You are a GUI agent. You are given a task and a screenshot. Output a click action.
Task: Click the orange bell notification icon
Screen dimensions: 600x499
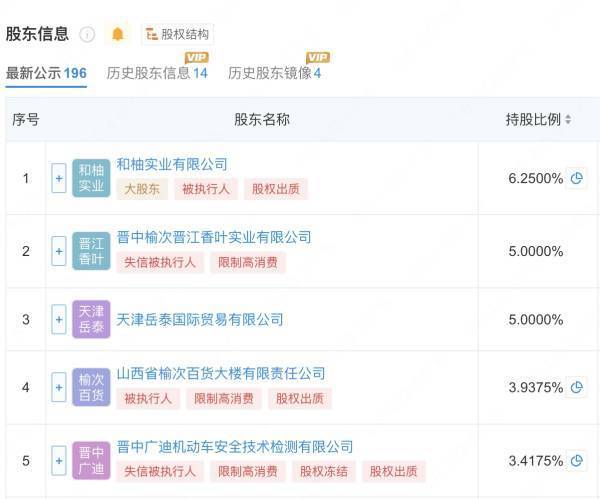tap(118, 34)
